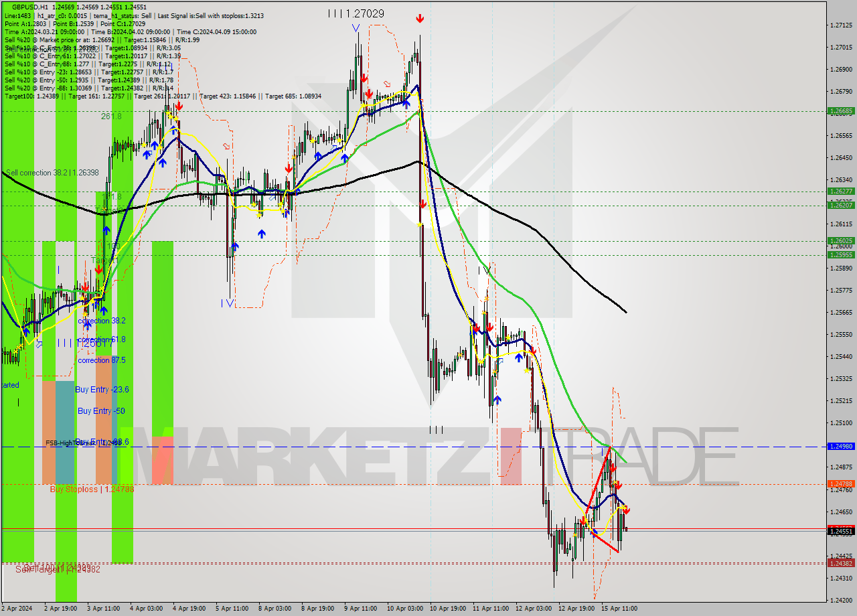Click the red 1.24788 price tag on axis
Image resolution: width=857 pixels, height=616 pixels.
pos(840,483)
